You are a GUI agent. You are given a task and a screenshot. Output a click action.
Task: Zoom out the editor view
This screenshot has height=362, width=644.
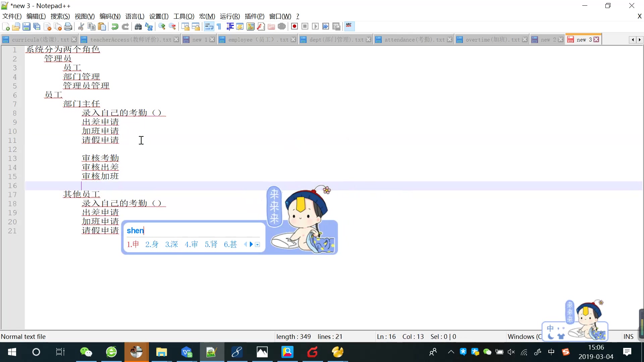[x=172, y=26]
